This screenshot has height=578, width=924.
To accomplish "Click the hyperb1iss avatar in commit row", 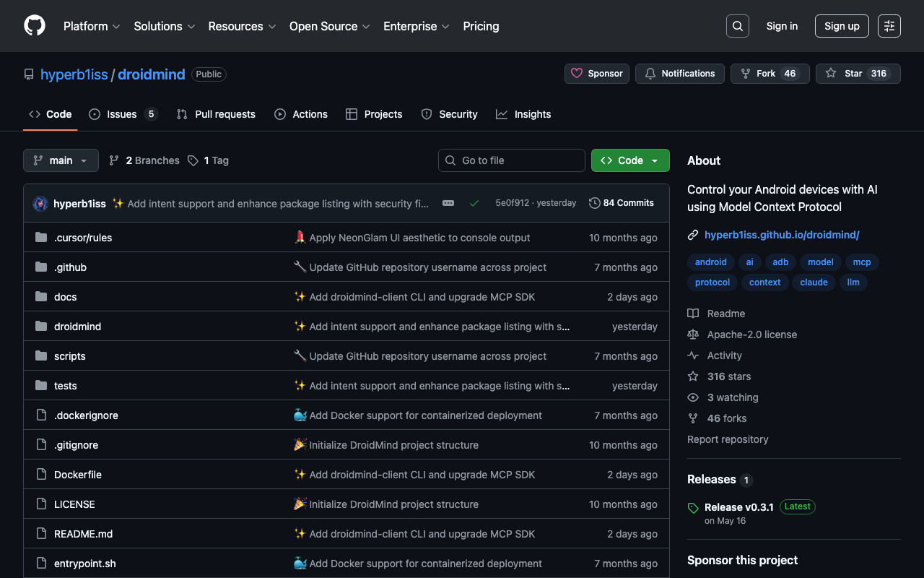I will 40,204.
